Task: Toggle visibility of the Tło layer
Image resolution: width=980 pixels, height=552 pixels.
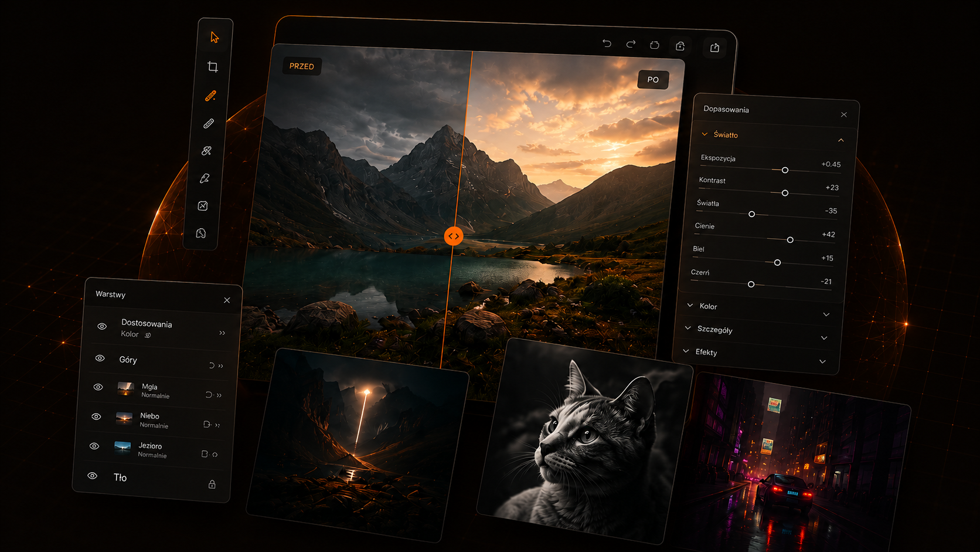Action: pos(93,476)
